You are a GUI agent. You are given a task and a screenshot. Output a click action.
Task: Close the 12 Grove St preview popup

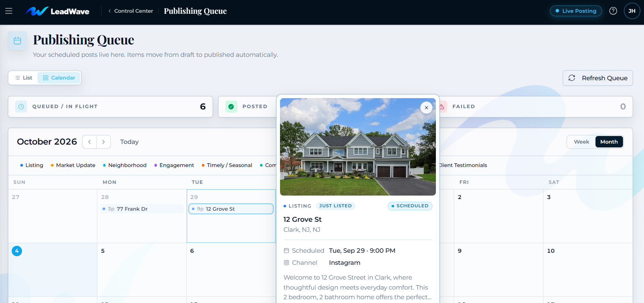[x=426, y=108]
